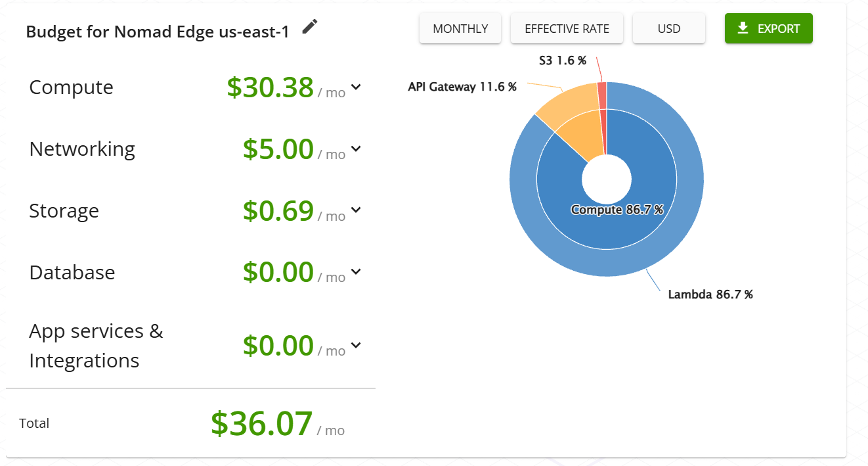Expand the Database cost row chevron
The image size is (868, 466).
(356, 271)
